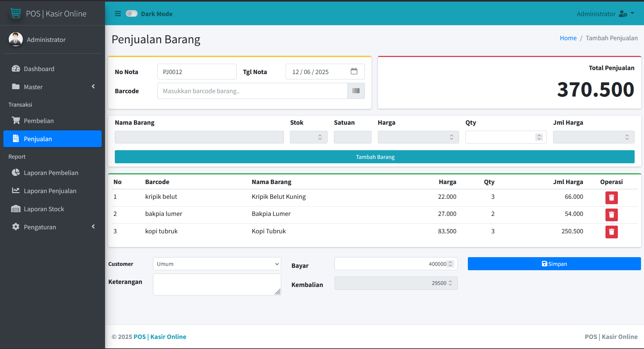Click the Bayar amount spinner arrows
The image size is (644, 349).
click(x=450, y=264)
